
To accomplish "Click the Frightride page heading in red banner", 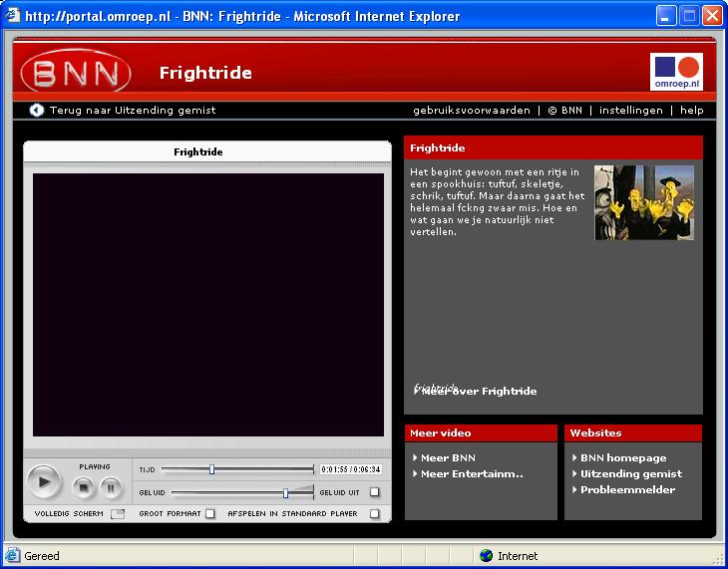I will (x=205, y=73).
